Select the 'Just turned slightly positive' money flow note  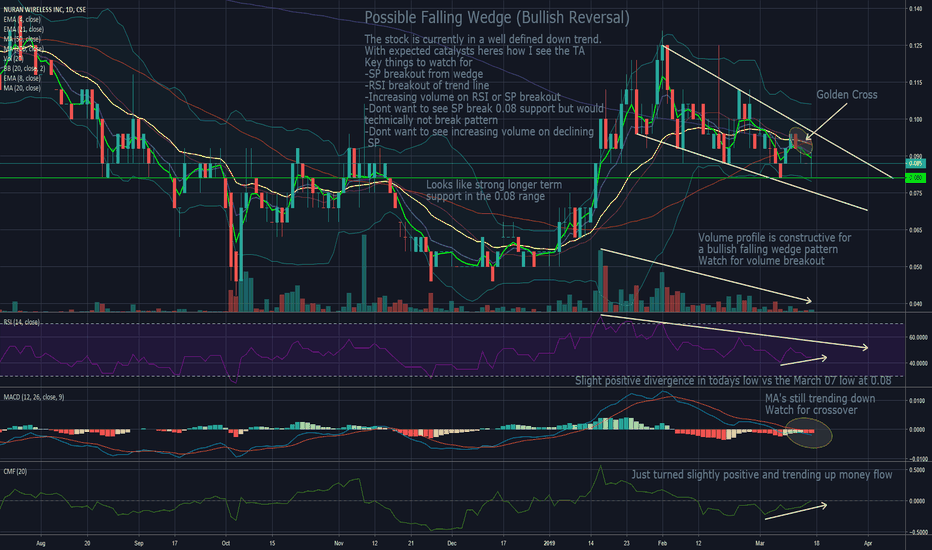761,474
